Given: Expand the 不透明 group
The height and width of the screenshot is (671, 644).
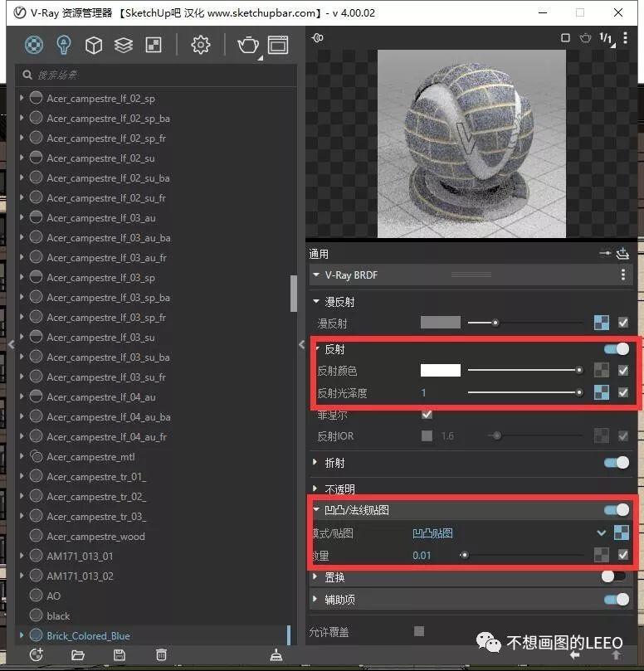Looking at the screenshot, I should click(315, 489).
